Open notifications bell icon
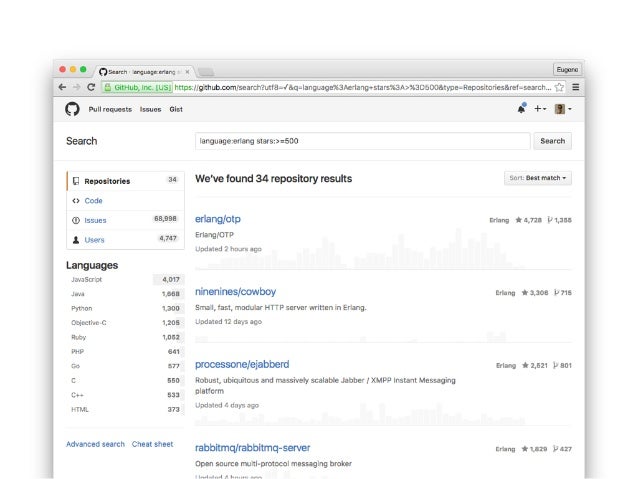Screen dimensions: 638x479 point(521,109)
